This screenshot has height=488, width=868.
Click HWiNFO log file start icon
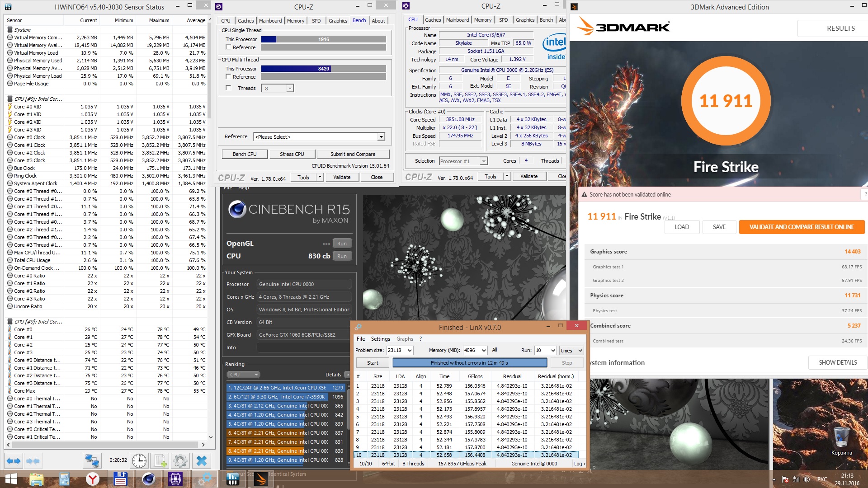click(160, 461)
